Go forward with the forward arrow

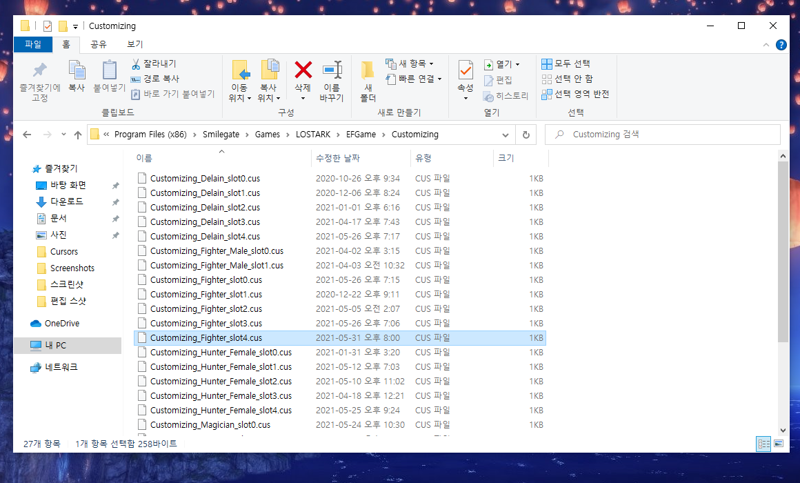click(x=47, y=135)
